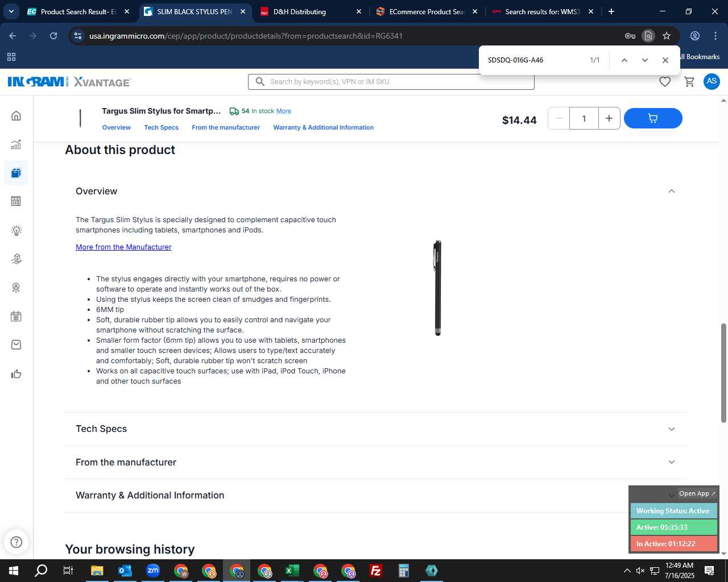
Task: Click the shopping bag icon in sidebar
Action: point(16,345)
